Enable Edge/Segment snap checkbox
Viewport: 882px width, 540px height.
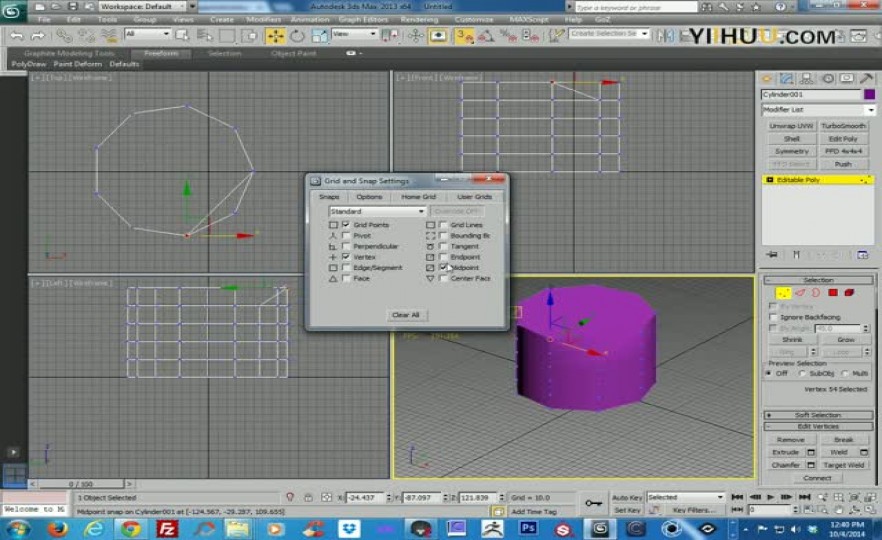click(x=346, y=268)
